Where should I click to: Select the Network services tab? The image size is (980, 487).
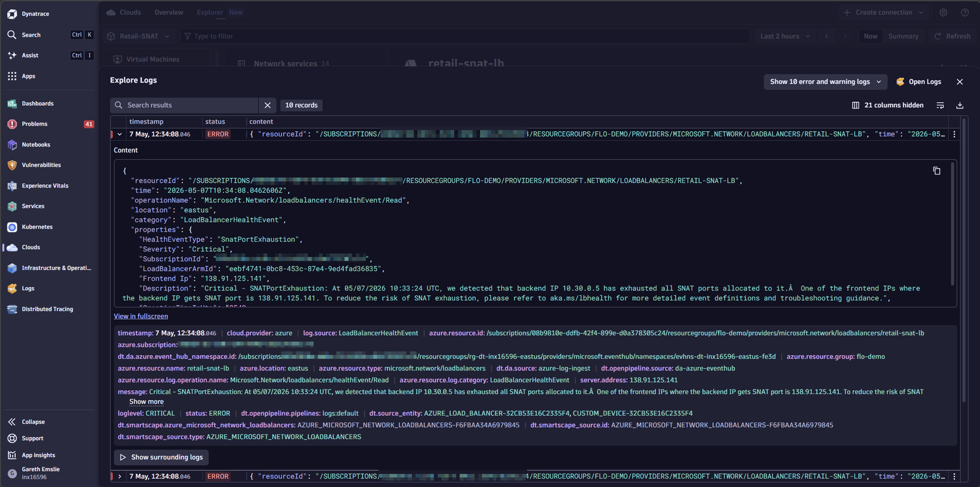[x=284, y=64]
